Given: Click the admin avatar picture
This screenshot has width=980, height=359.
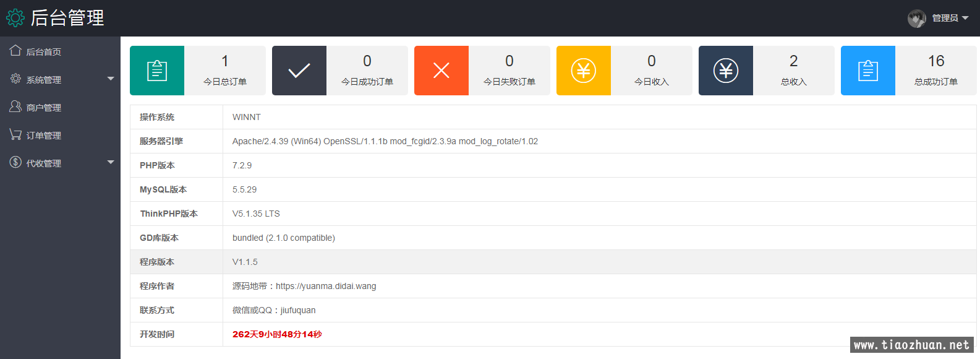Looking at the screenshot, I should (x=916, y=19).
